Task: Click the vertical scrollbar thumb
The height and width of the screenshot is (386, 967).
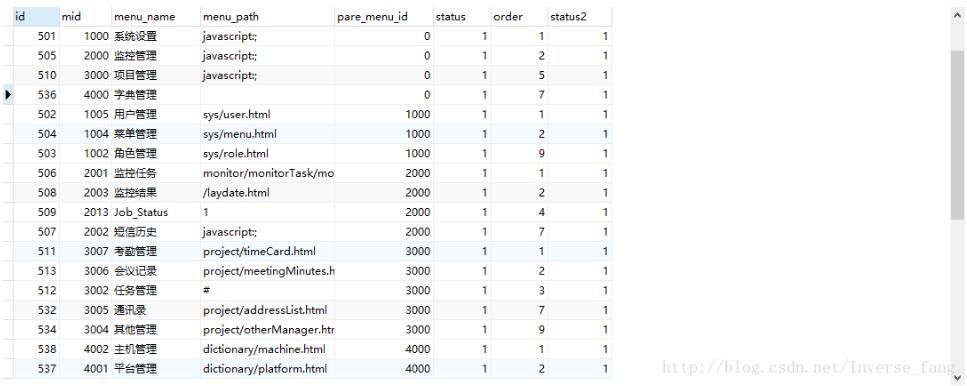Action: click(x=958, y=135)
